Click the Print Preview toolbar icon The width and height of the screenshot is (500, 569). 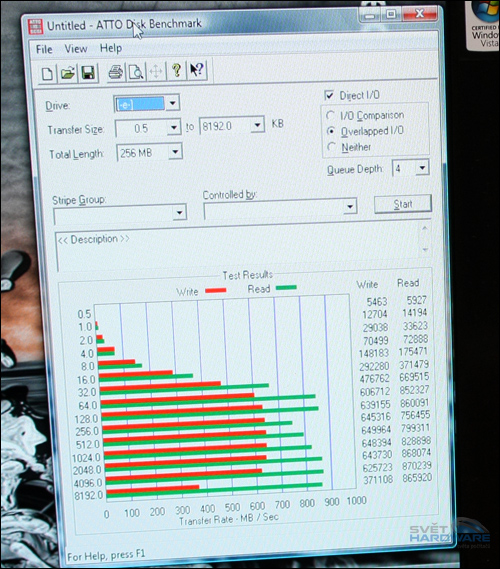(x=136, y=71)
